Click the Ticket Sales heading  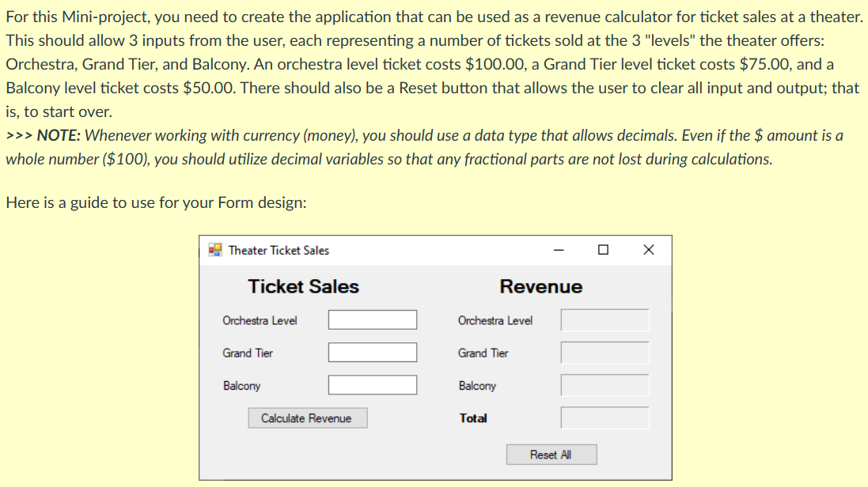click(303, 286)
